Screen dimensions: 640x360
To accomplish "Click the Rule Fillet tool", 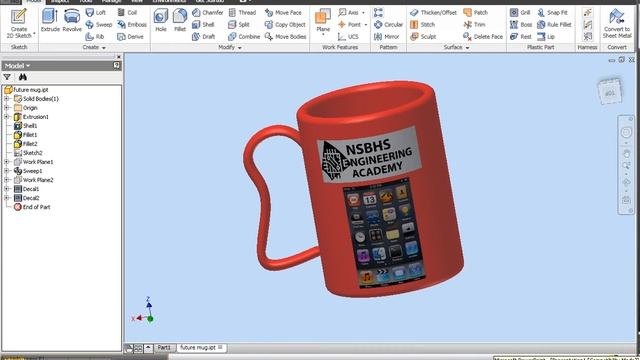I will coord(554,24).
